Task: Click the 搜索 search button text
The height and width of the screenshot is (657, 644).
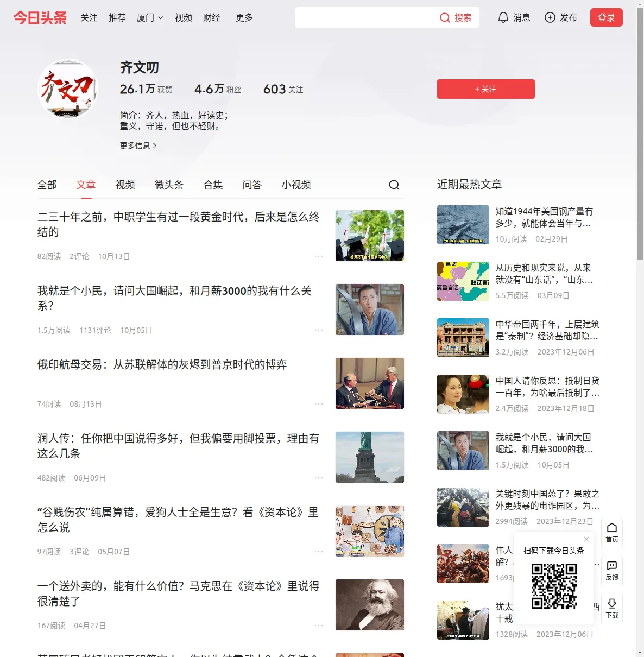Action: coord(463,18)
